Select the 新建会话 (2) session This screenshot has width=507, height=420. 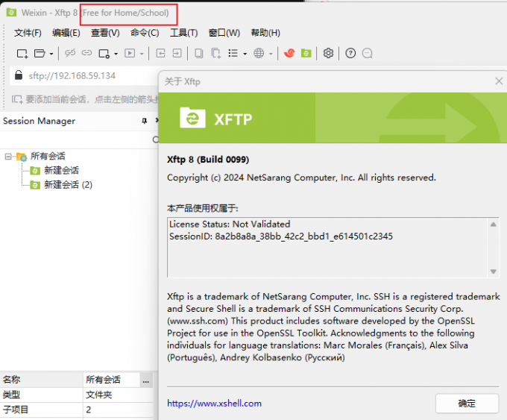point(68,185)
